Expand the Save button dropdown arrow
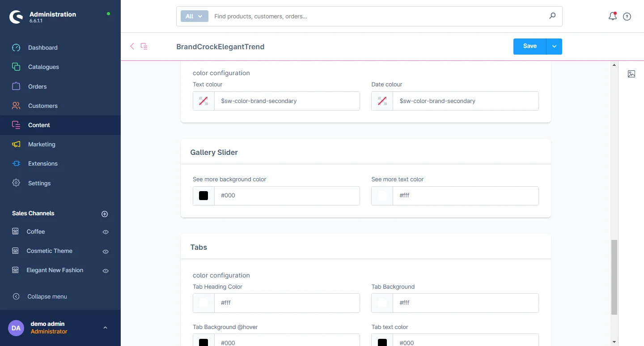The width and height of the screenshot is (644, 346). [554, 47]
